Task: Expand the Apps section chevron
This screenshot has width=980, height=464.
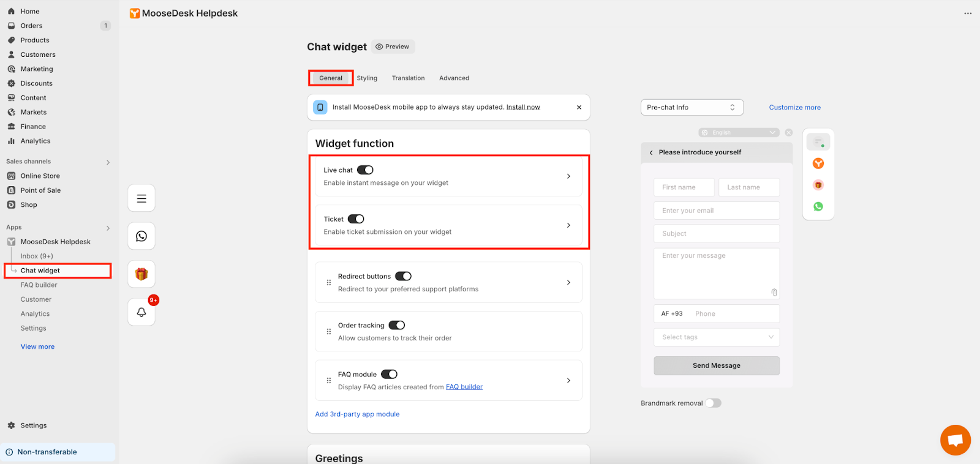Action: tap(108, 228)
